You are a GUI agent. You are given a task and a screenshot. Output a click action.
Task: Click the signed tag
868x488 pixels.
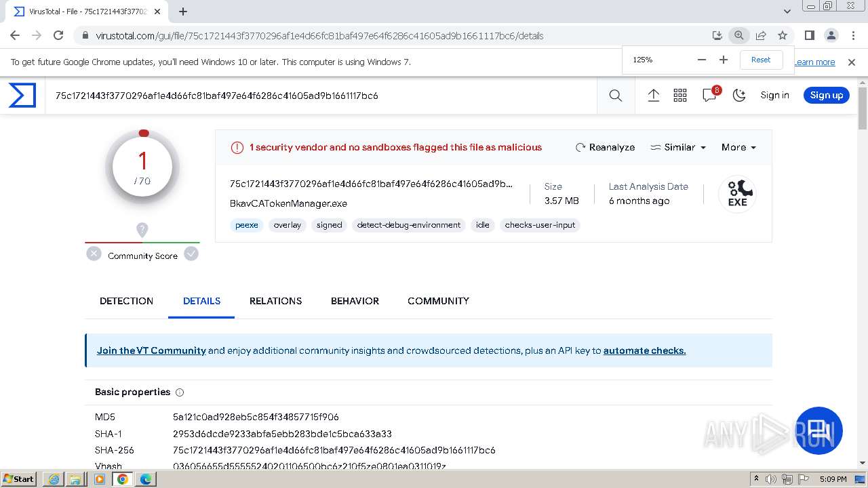pos(329,225)
